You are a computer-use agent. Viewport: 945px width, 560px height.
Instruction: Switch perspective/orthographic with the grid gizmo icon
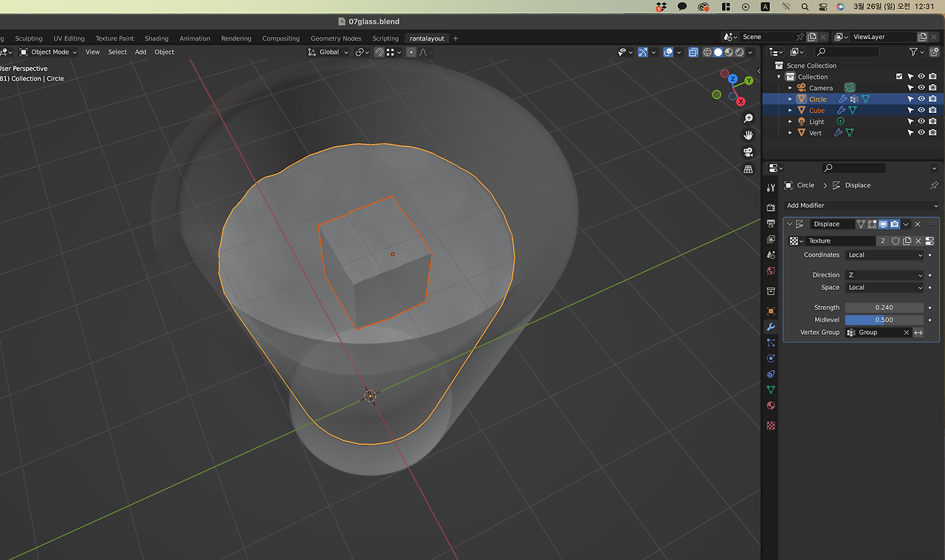[748, 169]
